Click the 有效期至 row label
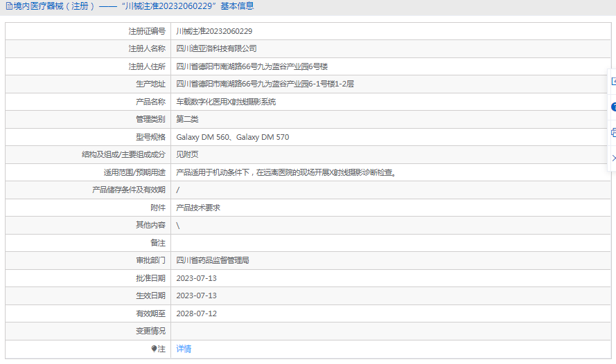Image resolution: width=616 pixels, height=364 pixels. coord(151,313)
